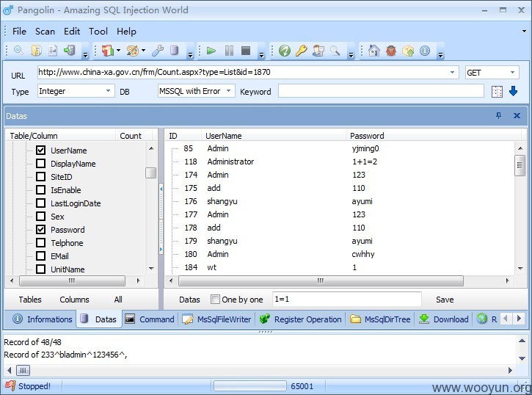Open the menu bar options arrow at right
532x395 pixels.
524,32
